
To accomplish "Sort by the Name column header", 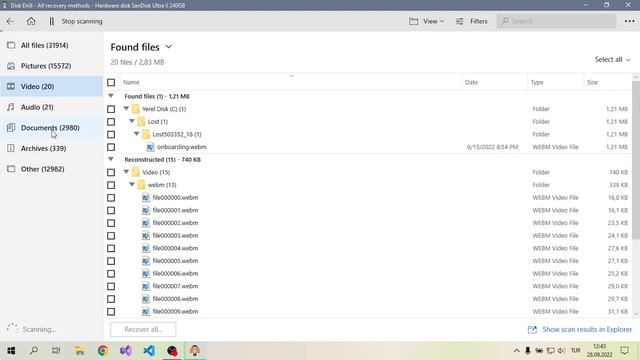I will [291, 82].
